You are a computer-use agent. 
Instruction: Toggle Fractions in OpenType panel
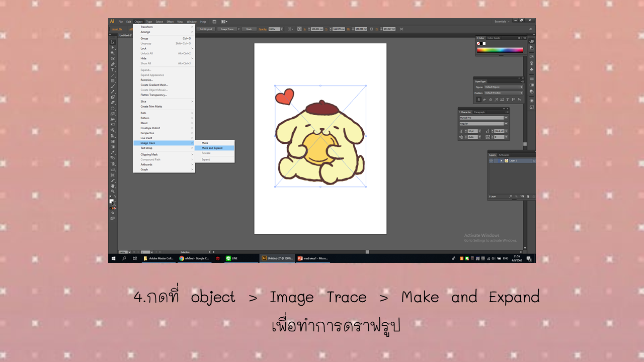(x=519, y=100)
